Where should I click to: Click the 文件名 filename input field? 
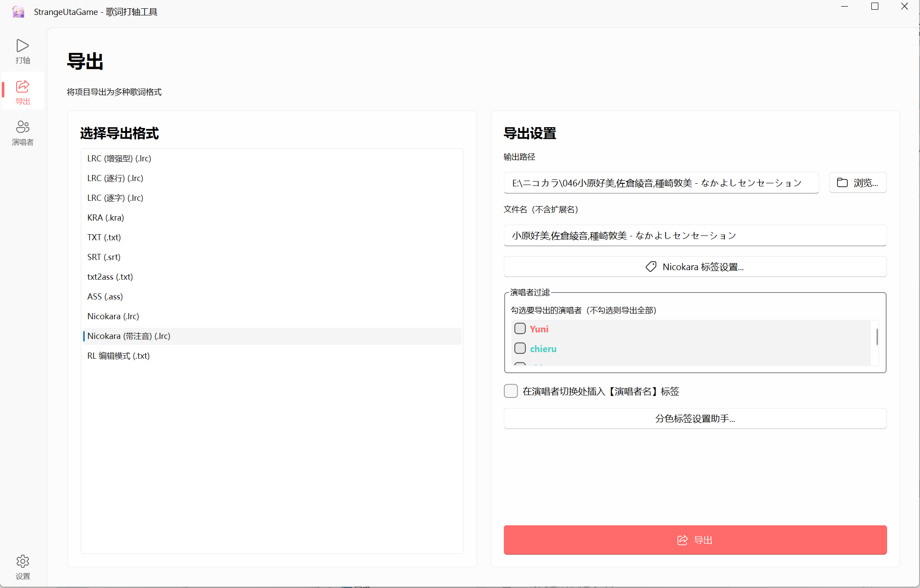pyautogui.click(x=695, y=235)
